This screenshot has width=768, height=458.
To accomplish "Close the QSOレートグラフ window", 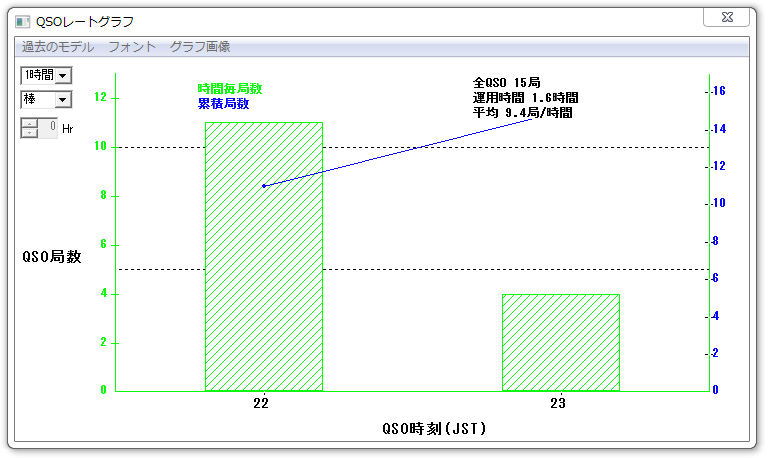I will pyautogui.click(x=726, y=17).
